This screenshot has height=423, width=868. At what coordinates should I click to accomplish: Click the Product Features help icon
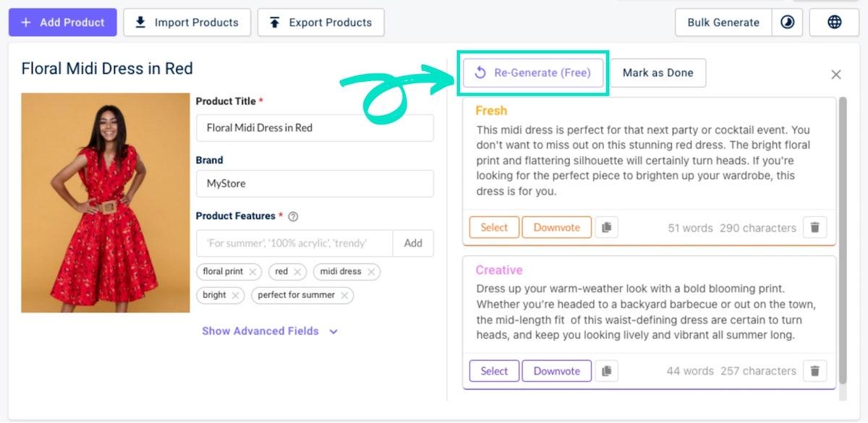click(x=293, y=216)
